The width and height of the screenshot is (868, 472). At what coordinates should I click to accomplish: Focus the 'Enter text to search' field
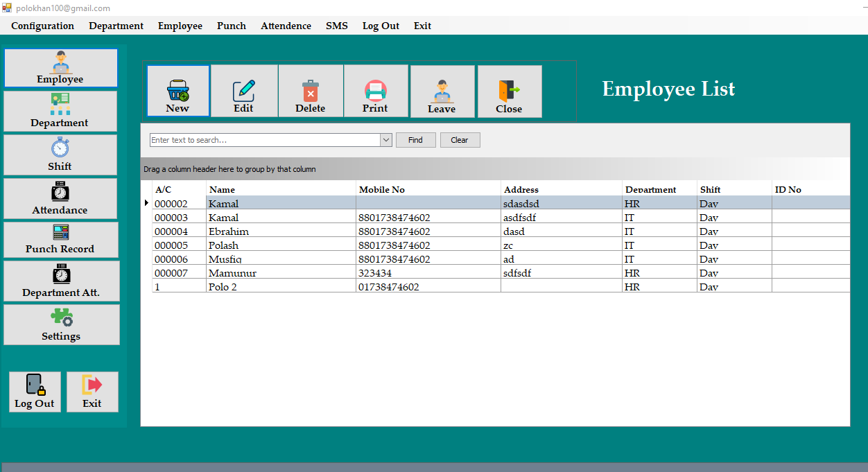pyautogui.click(x=265, y=140)
